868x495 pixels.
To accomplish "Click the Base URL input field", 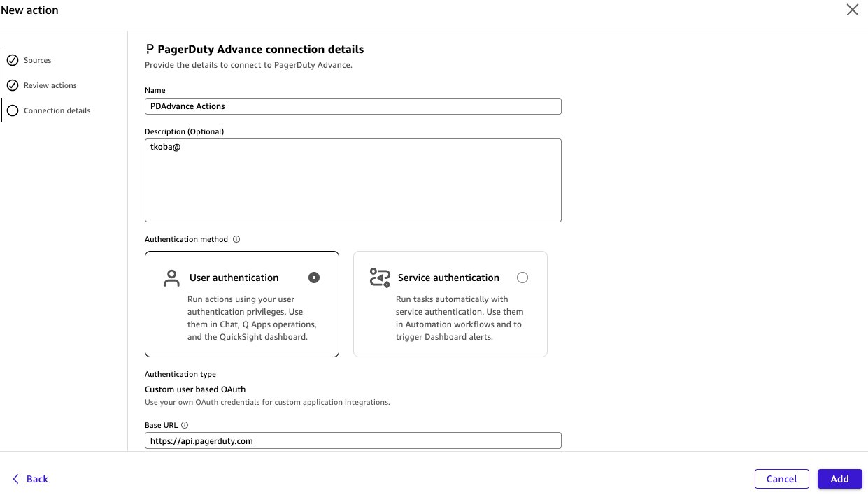I will pos(353,440).
